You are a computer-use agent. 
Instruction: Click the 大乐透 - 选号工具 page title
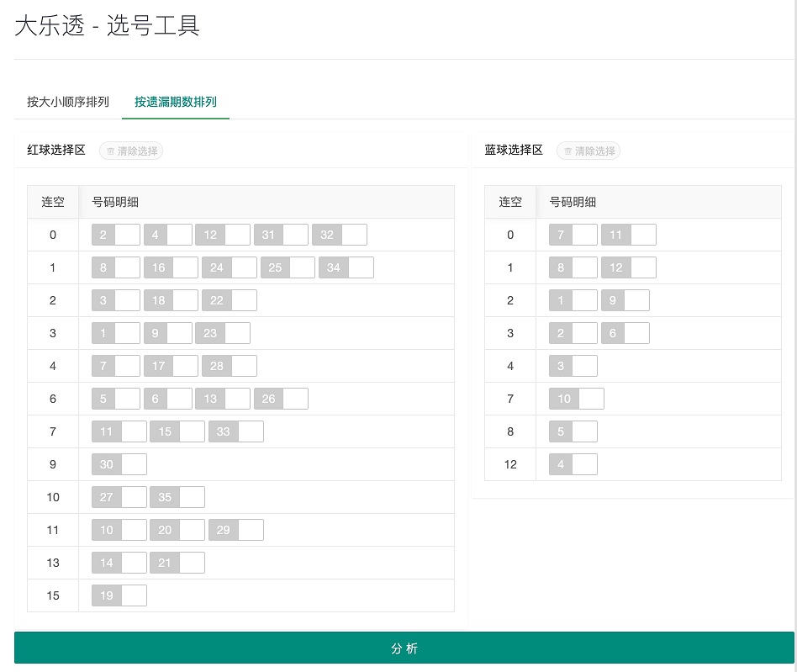tap(107, 25)
